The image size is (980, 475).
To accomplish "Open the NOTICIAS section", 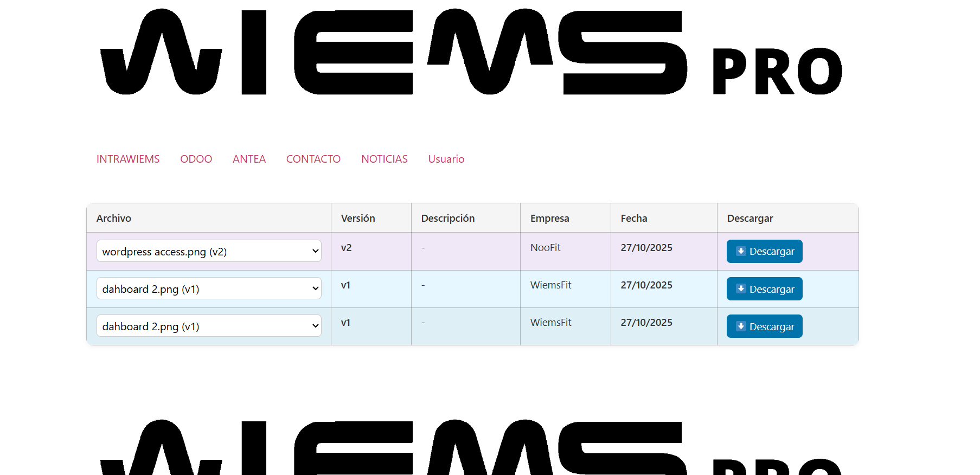I will 385,159.
